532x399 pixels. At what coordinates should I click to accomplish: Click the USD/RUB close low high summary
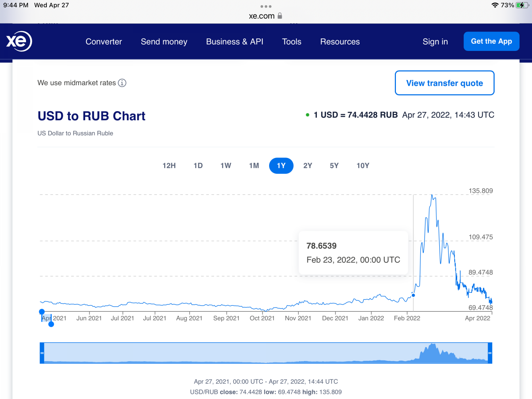coord(266,392)
